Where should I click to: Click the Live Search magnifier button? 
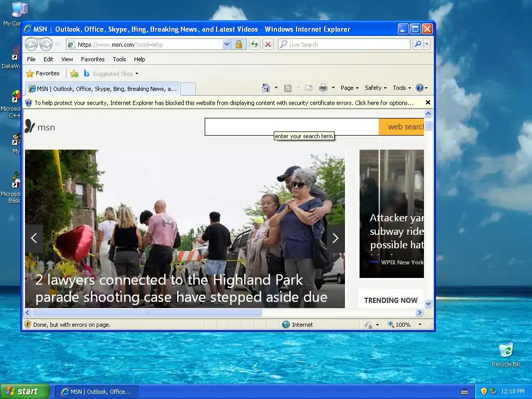(418, 44)
